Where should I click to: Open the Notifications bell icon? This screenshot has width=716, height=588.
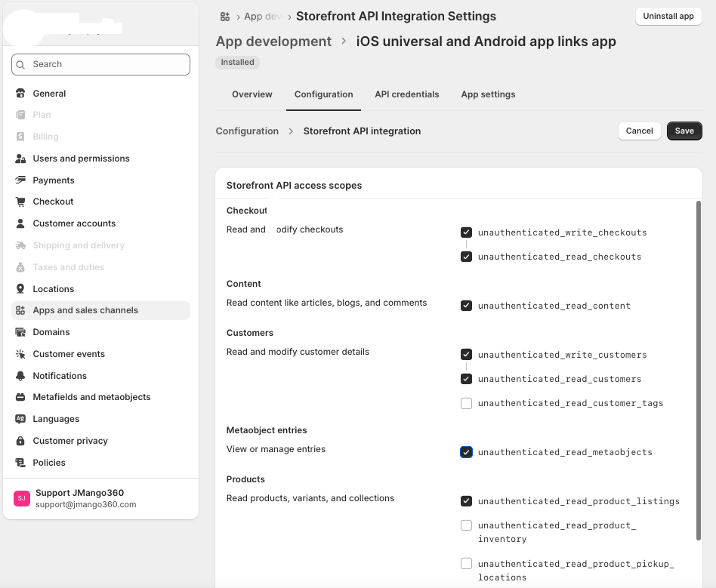20,376
